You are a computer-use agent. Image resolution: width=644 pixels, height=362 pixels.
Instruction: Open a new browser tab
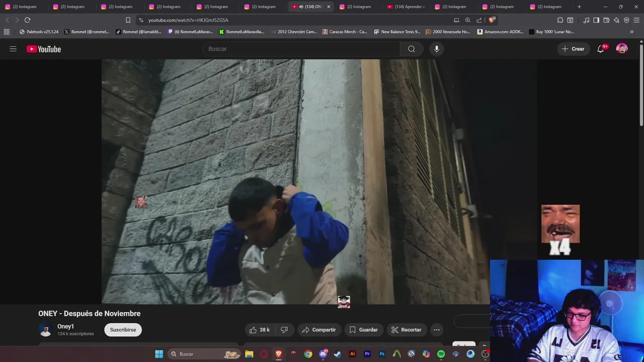[579, 7]
